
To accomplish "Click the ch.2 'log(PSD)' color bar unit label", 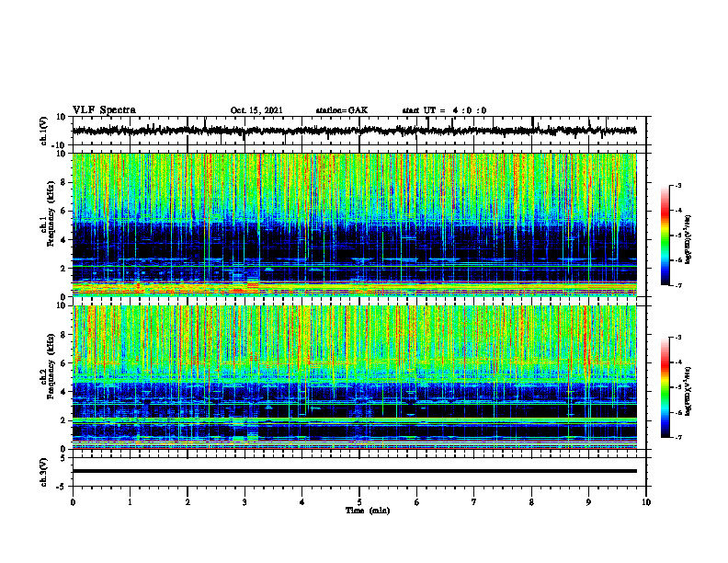I will tap(688, 391).
